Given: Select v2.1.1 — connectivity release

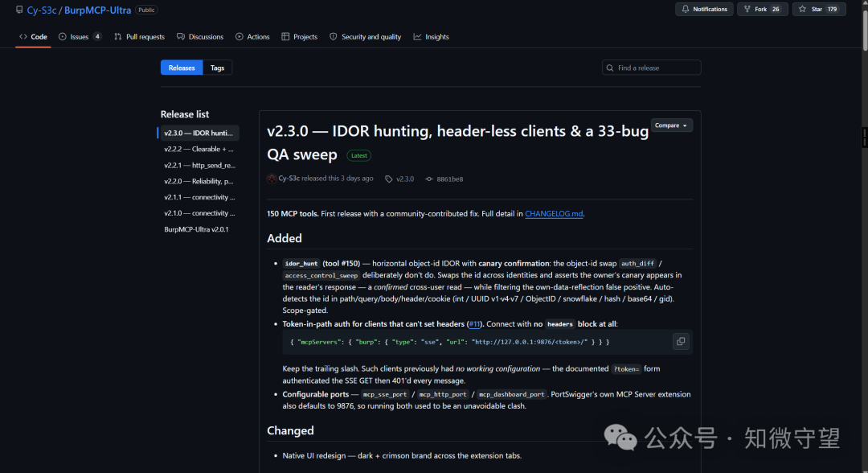Looking at the screenshot, I should pyautogui.click(x=199, y=197).
